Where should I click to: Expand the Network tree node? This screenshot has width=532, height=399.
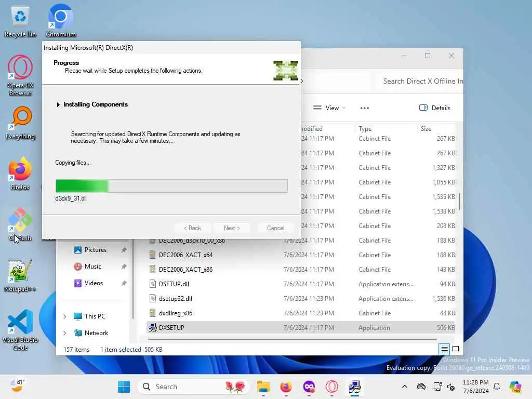(x=65, y=333)
